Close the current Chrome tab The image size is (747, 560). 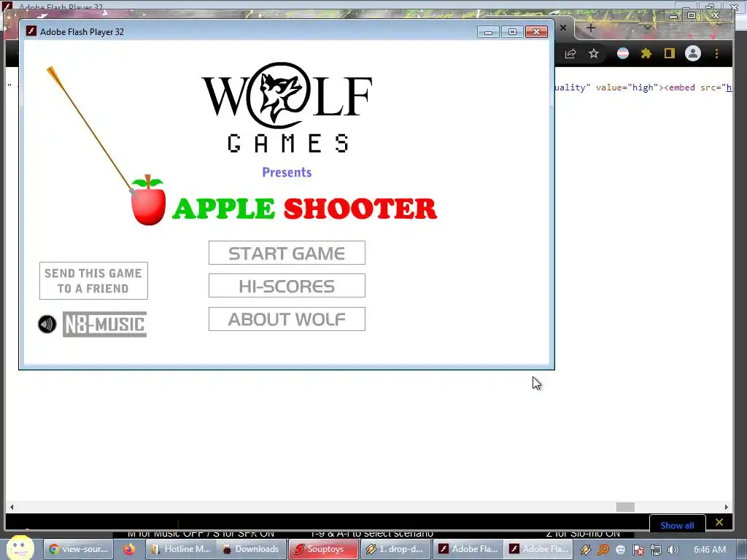(x=563, y=28)
